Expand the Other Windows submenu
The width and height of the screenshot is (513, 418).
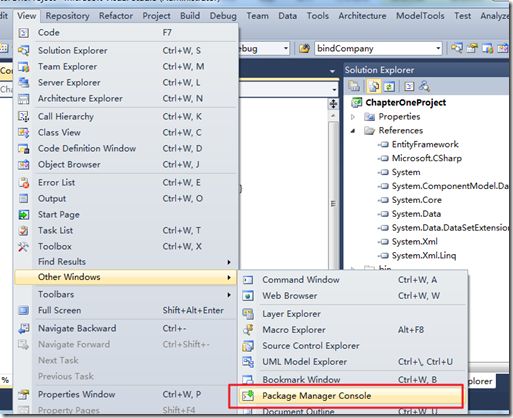click(126, 277)
